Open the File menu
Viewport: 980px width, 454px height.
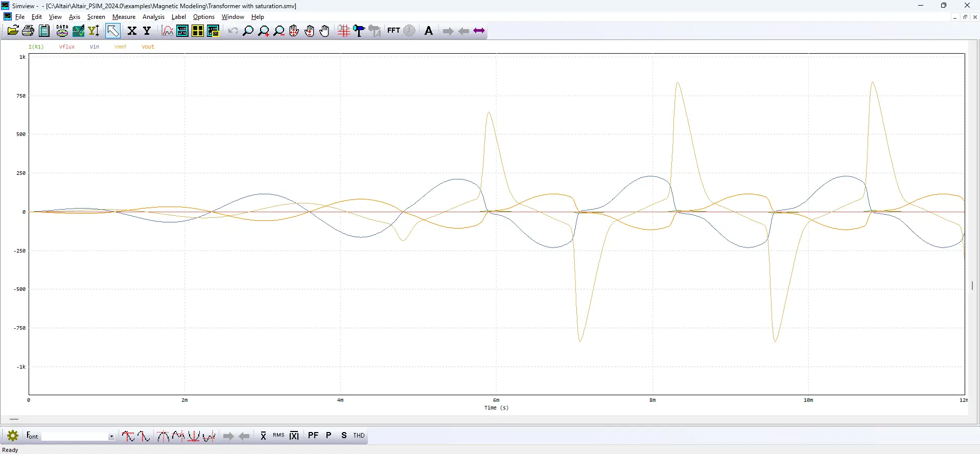pos(20,17)
